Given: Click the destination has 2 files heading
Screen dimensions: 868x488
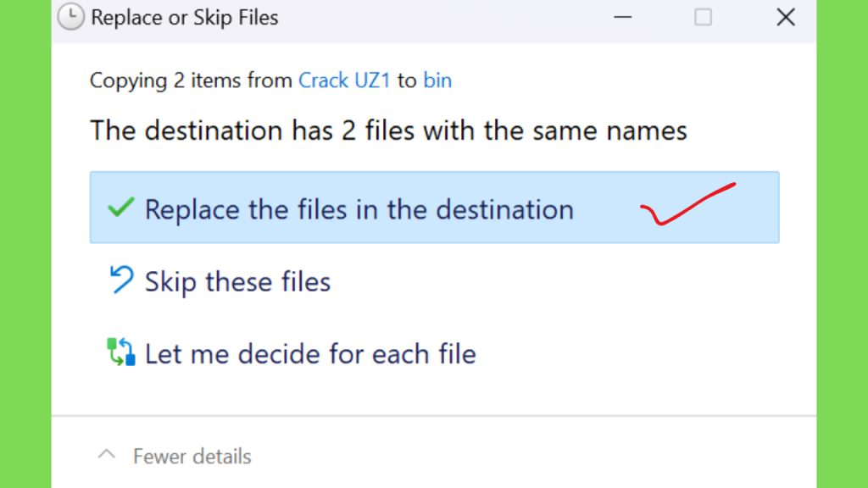Looking at the screenshot, I should point(388,131).
